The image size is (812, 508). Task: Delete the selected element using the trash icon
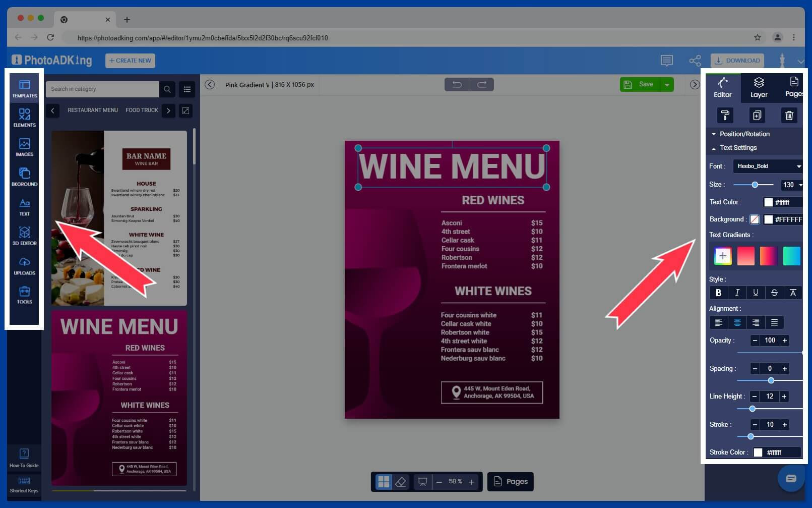coord(789,115)
